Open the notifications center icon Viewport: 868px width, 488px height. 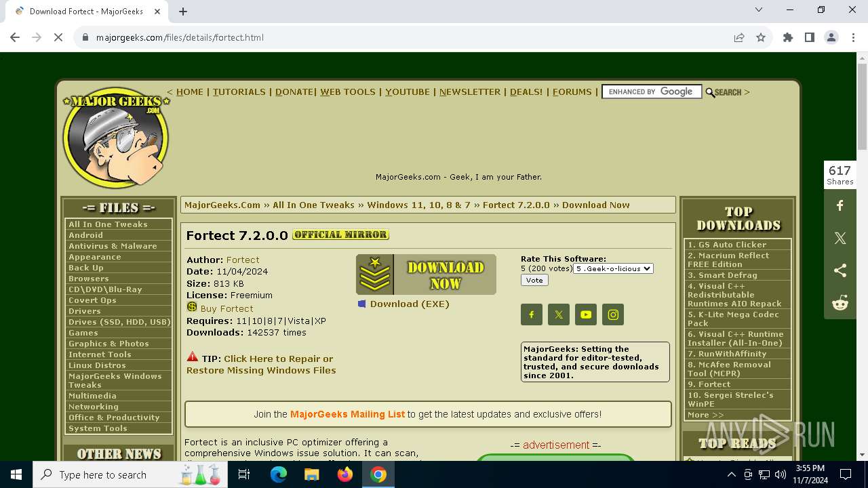pos(846,474)
